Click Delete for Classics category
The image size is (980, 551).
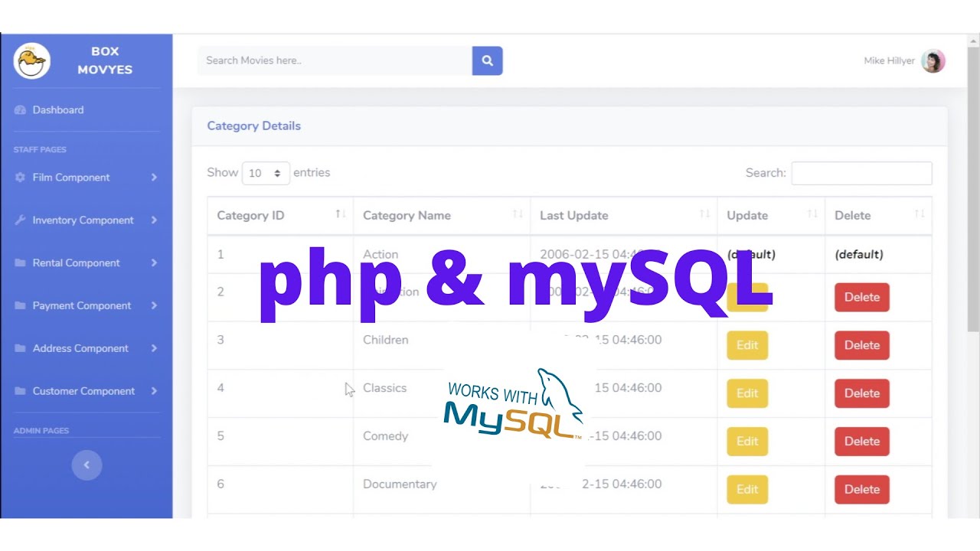[862, 393]
